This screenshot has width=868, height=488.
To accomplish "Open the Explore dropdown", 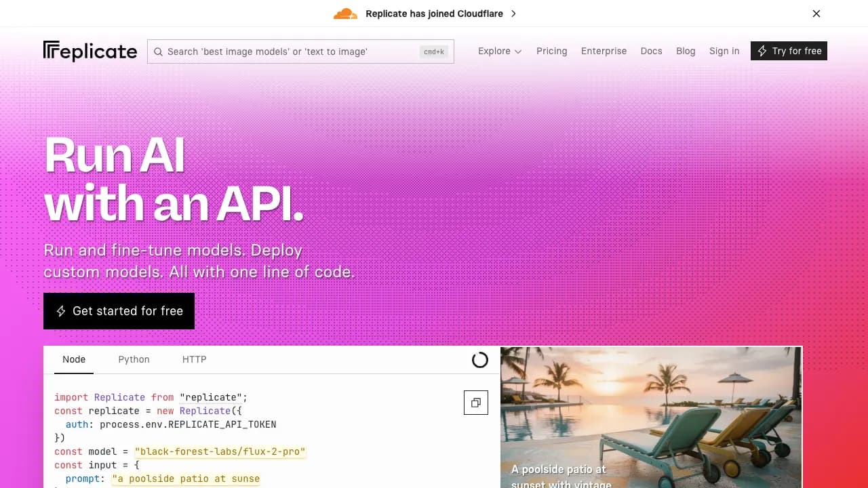I will 495,51.
